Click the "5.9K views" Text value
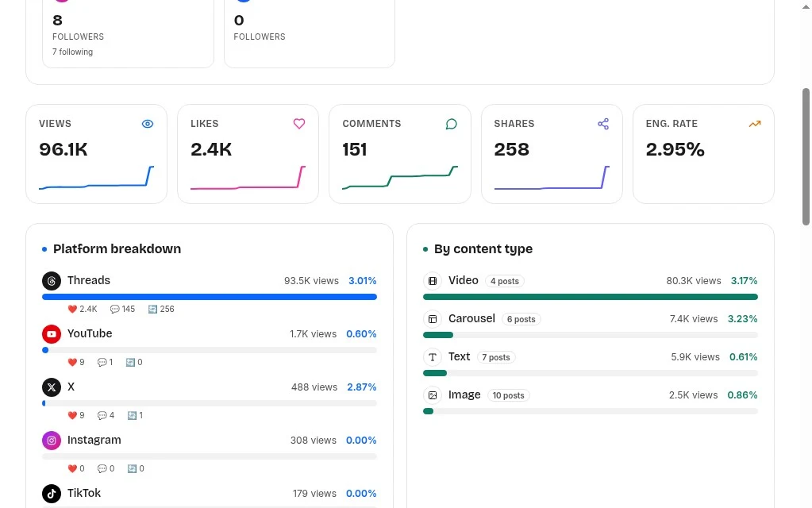This screenshot has width=812, height=508. (695, 357)
